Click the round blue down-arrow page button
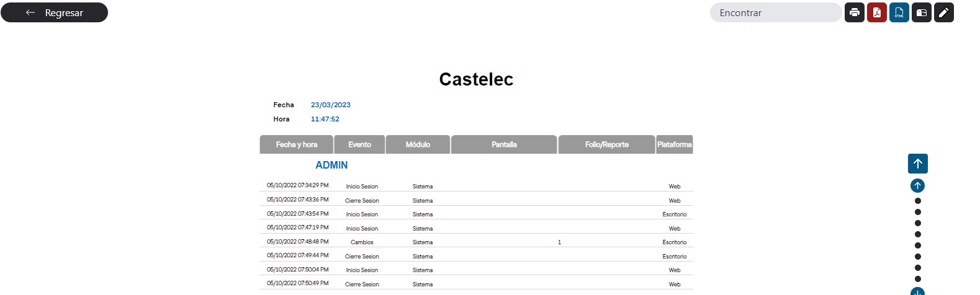The height and width of the screenshot is (295, 980). pos(918,291)
